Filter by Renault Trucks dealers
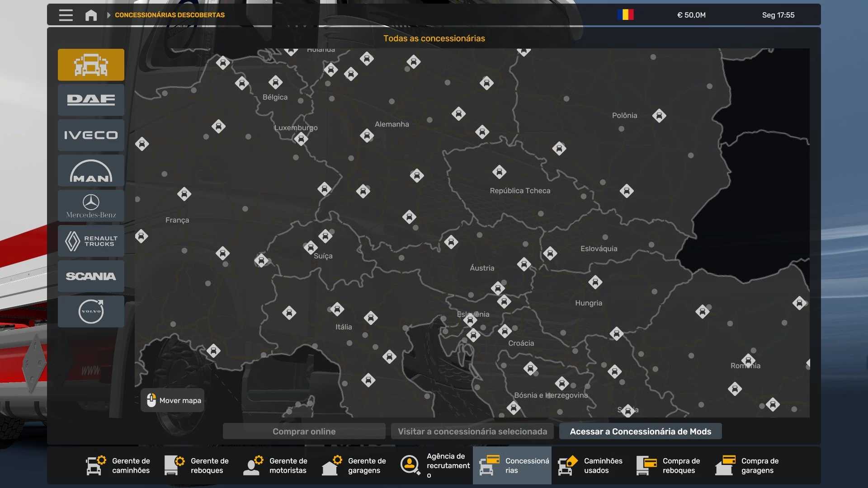This screenshot has height=488, width=868. click(x=91, y=241)
